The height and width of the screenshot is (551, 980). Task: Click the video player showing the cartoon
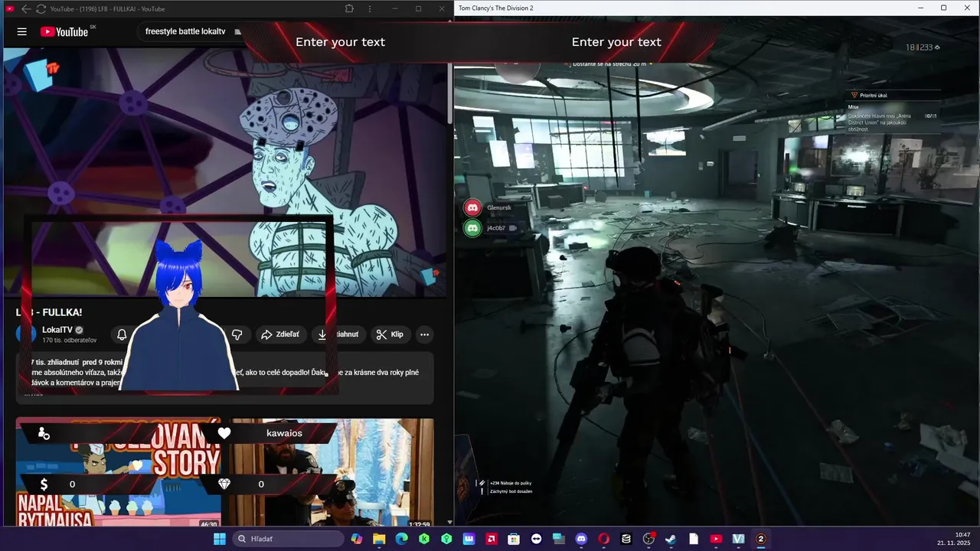[225, 172]
